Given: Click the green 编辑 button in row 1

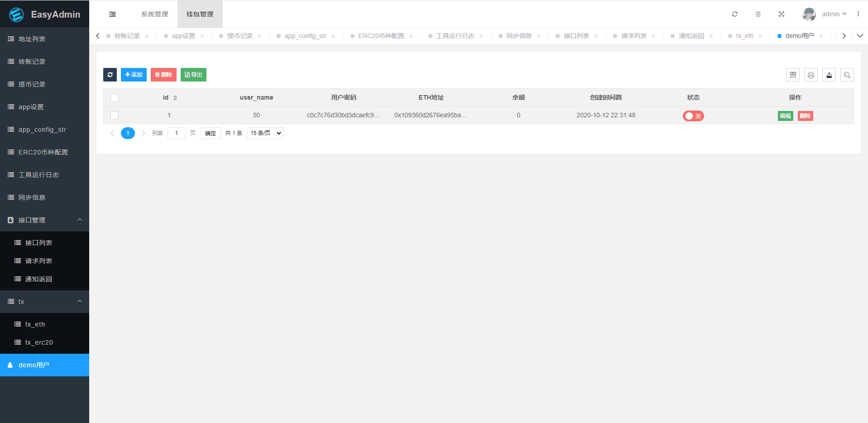Looking at the screenshot, I should (x=785, y=116).
